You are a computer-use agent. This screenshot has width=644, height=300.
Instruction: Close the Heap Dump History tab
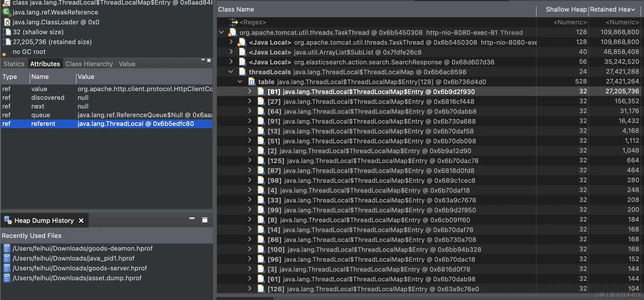(x=81, y=221)
